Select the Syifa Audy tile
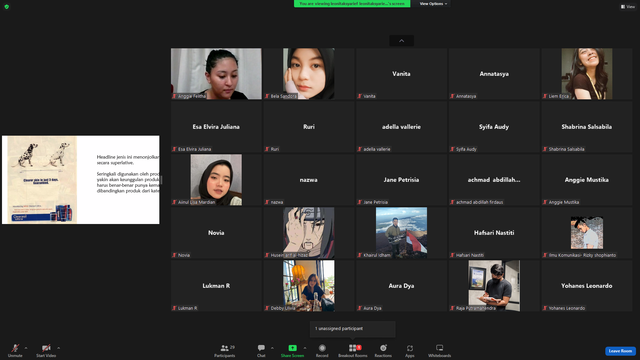This screenshot has width=640, height=360. [494, 127]
